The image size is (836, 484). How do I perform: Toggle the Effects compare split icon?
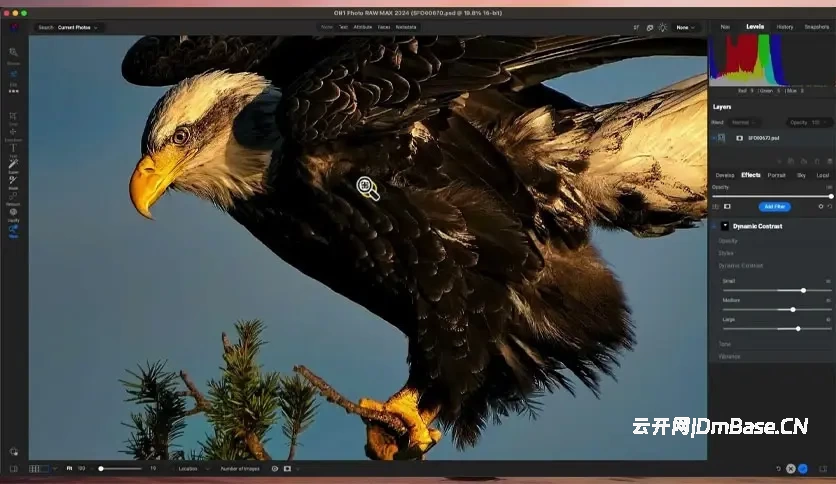click(716, 206)
